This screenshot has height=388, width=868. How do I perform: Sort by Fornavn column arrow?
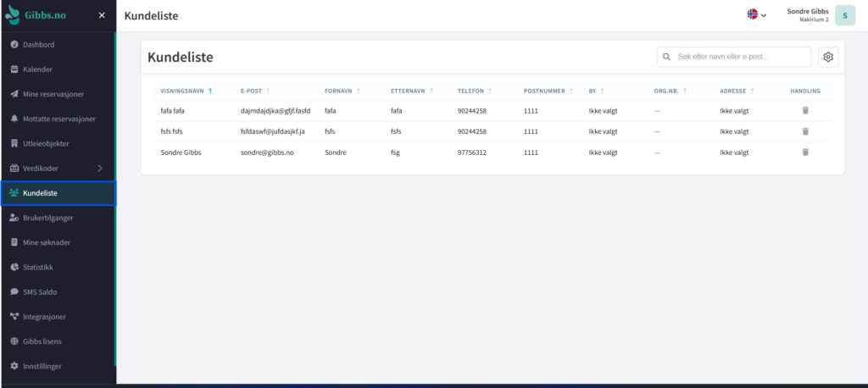(359, 91)
